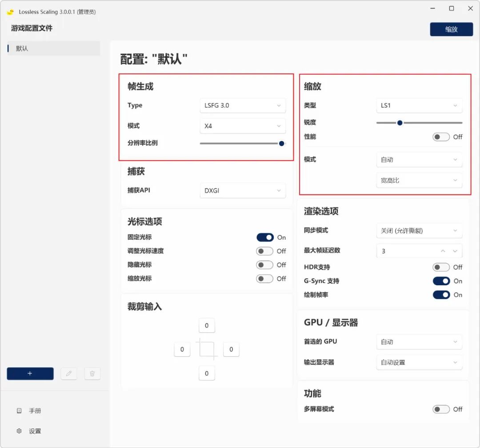Enable the 多屏幕模式 toggle
Screen dimensions: 480x448
point(441,409)
